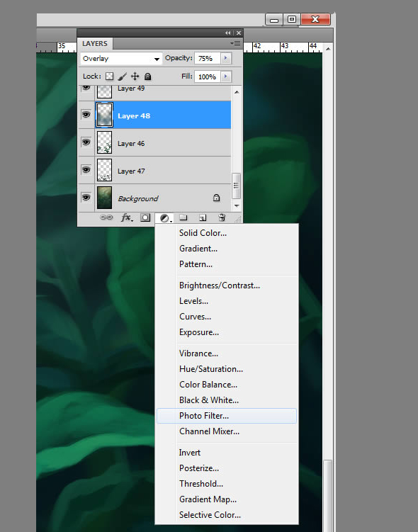This screenshot has height=532, width=418.
Task: Hide Layer 48 with its eye icon
Action: [x=86, y=115]
